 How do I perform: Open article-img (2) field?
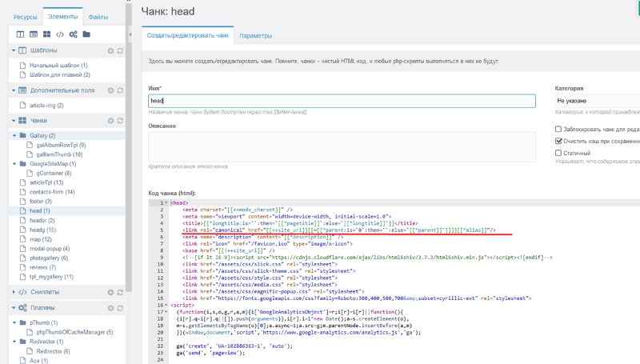(46, 106)
